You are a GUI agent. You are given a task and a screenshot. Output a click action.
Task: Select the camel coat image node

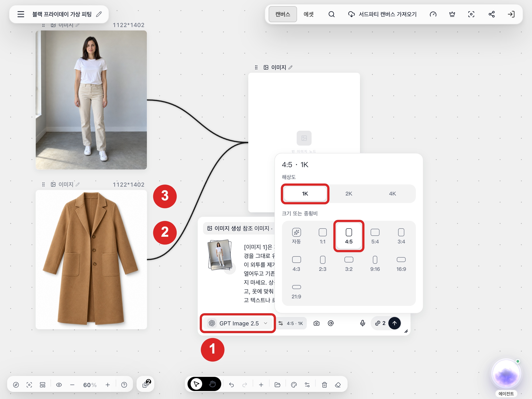(91, 260)
